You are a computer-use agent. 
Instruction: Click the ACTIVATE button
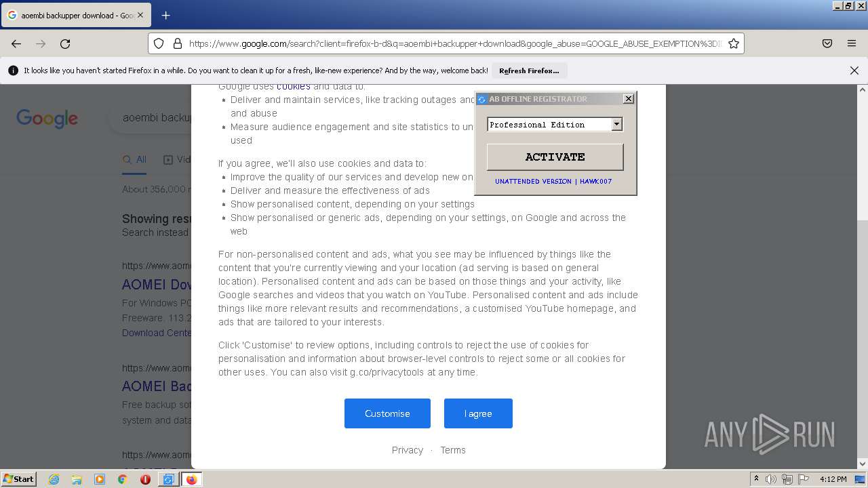(555, 157)
